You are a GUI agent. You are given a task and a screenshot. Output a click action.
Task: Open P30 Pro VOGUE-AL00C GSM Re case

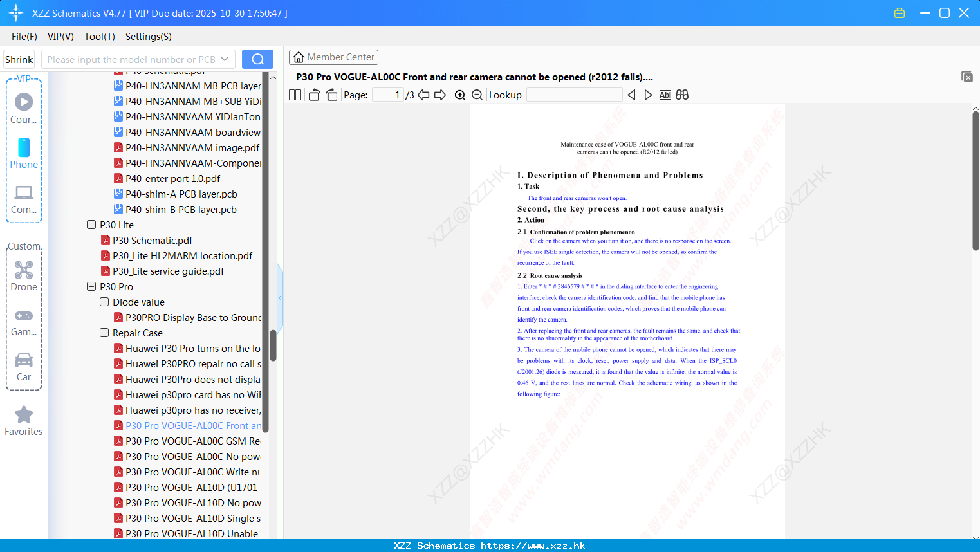[187, 441]
